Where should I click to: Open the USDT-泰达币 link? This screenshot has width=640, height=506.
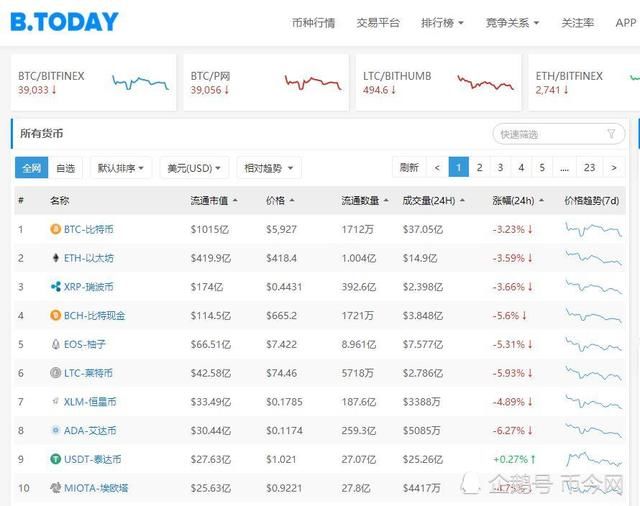point(92,459)
